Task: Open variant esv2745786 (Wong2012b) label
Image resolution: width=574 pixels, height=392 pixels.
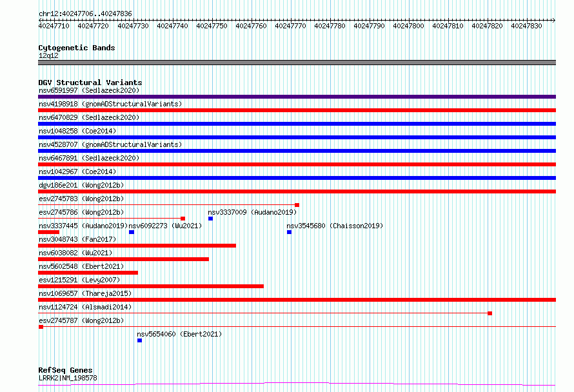Action: click(x=81, y=212)
